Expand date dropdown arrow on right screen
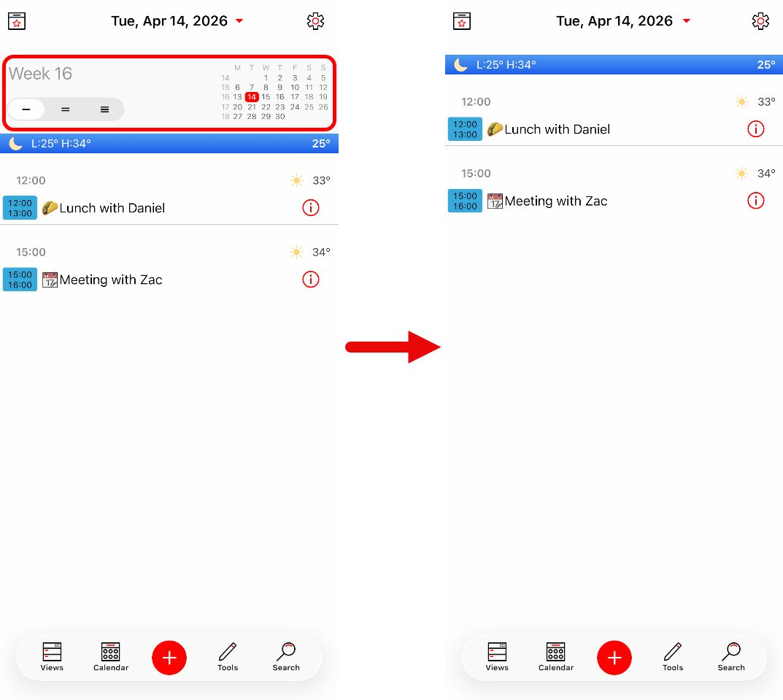This screenshot has width=783, height=700. coord(687,21)
